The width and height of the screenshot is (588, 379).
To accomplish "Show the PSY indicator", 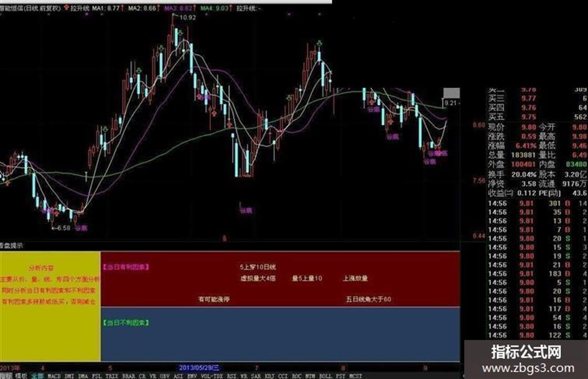I will pos(340,376).
